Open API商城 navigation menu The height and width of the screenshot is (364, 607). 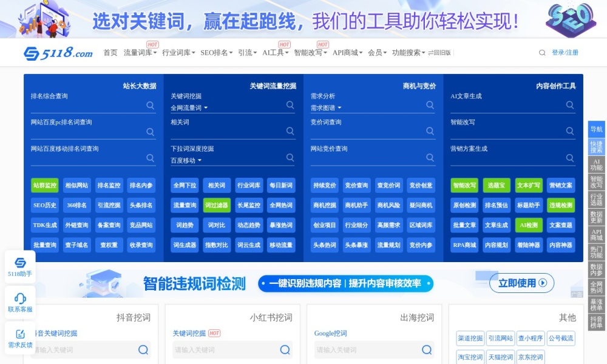(x=347, y=53)
